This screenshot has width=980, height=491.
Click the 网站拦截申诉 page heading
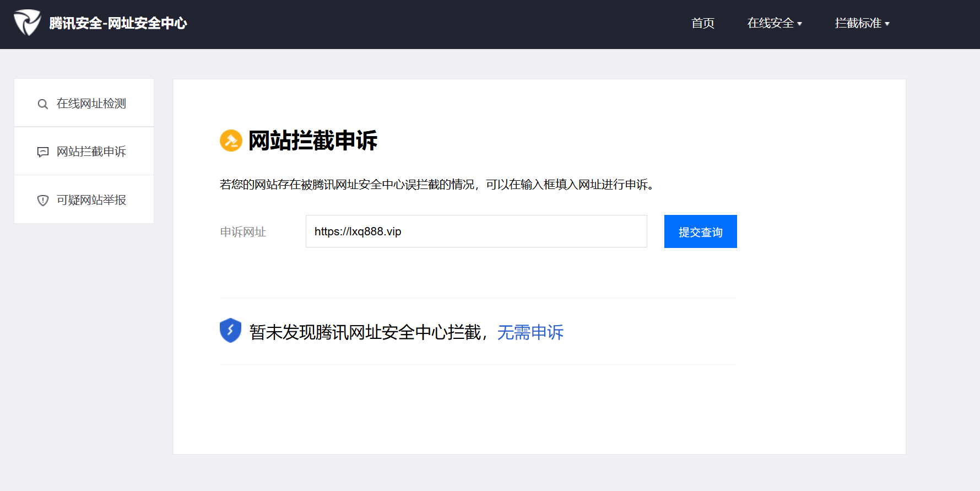click(313, 141)
